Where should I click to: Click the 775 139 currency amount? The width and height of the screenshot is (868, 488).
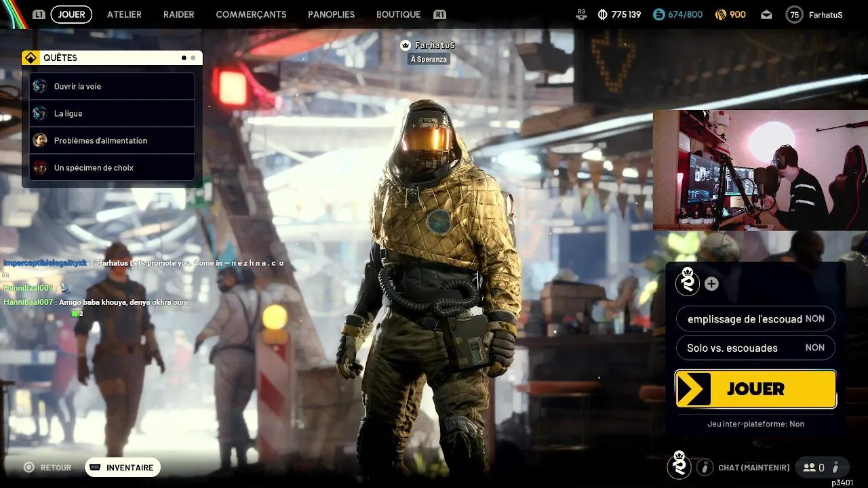tap(626, 14)
